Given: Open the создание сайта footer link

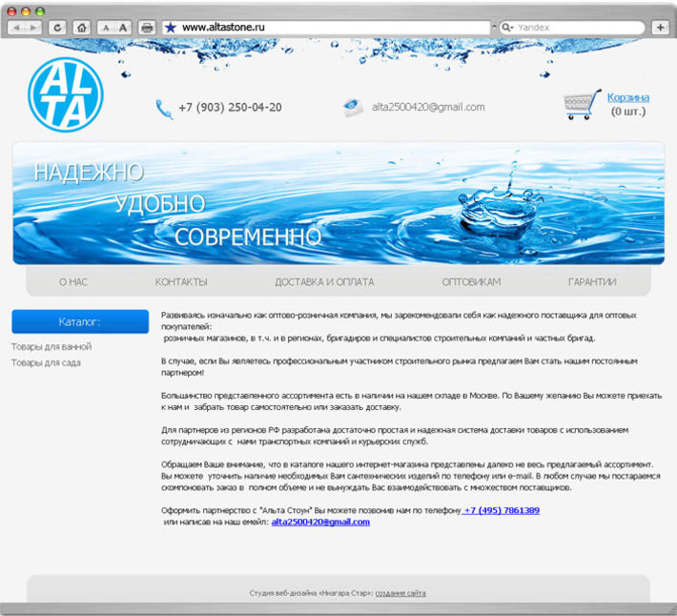Looking at the screenshot, I should 400,593.
